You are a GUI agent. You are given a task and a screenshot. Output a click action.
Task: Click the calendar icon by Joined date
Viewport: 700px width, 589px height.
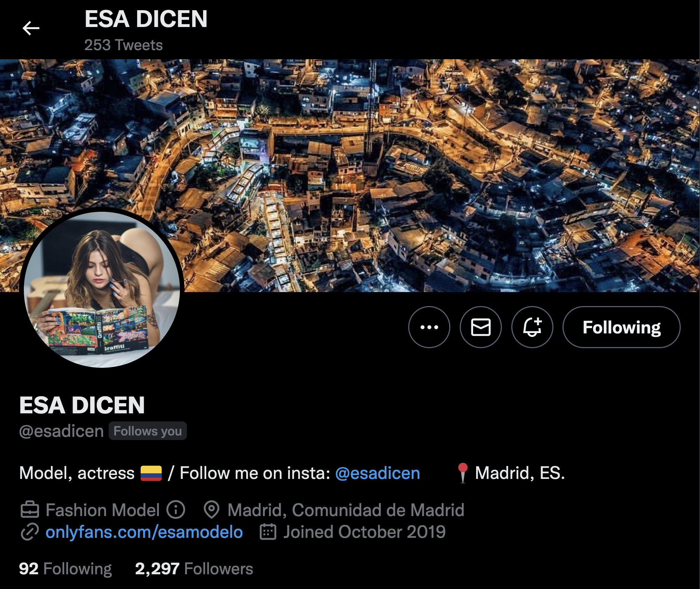coord(268,532)
